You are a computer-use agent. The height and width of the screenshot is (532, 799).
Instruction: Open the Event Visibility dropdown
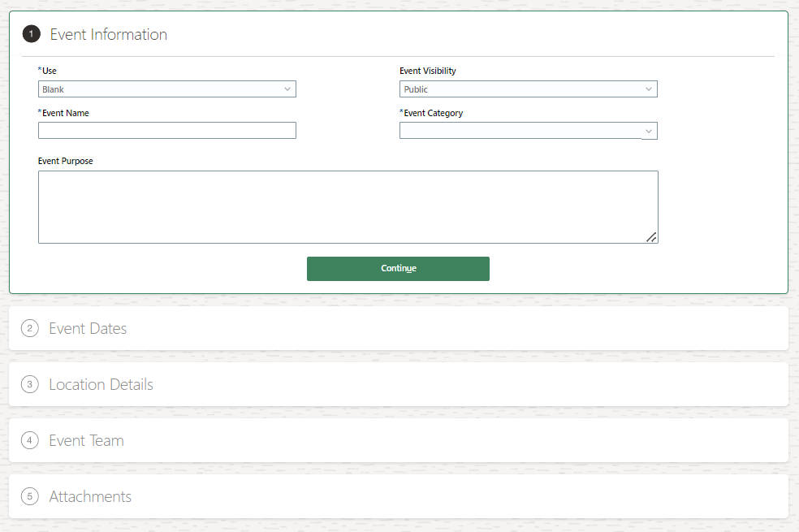coord(528,89)
